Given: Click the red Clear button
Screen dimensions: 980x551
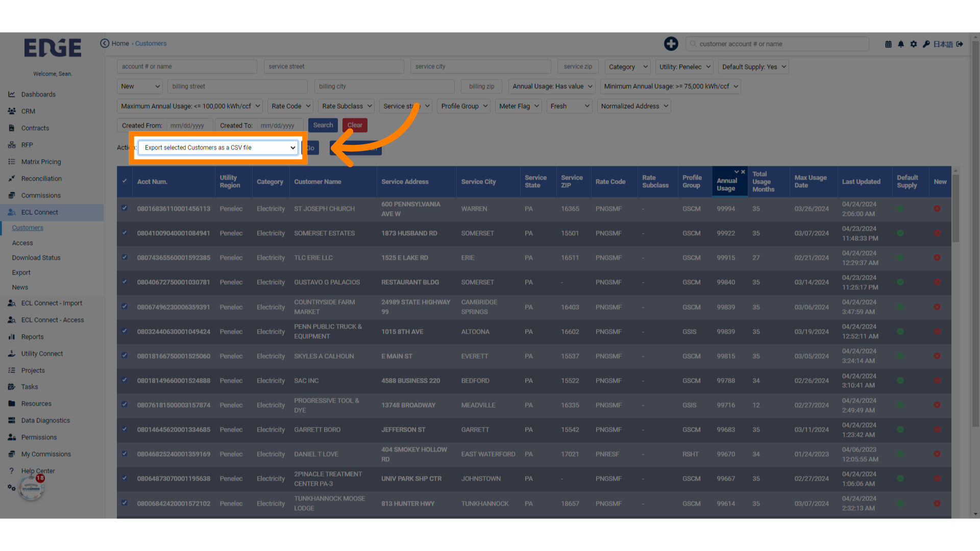Looking at the screenshot, I should 355,126.
